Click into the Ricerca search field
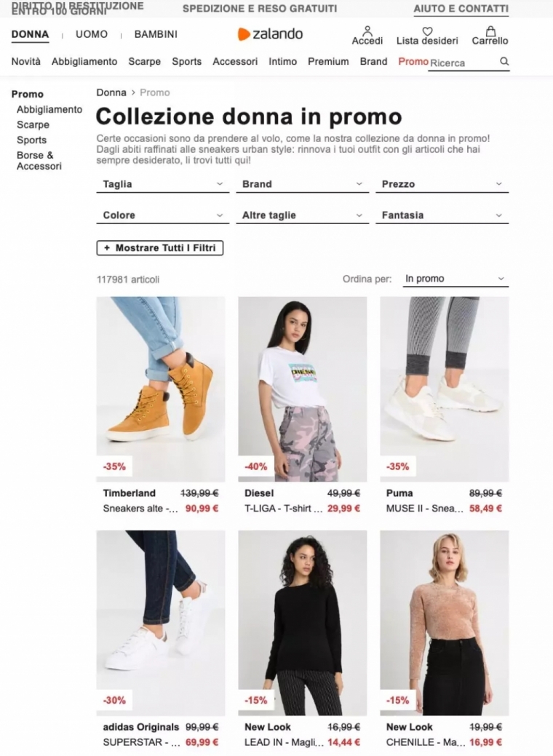 pyautogui.click(x=463, y=63)
